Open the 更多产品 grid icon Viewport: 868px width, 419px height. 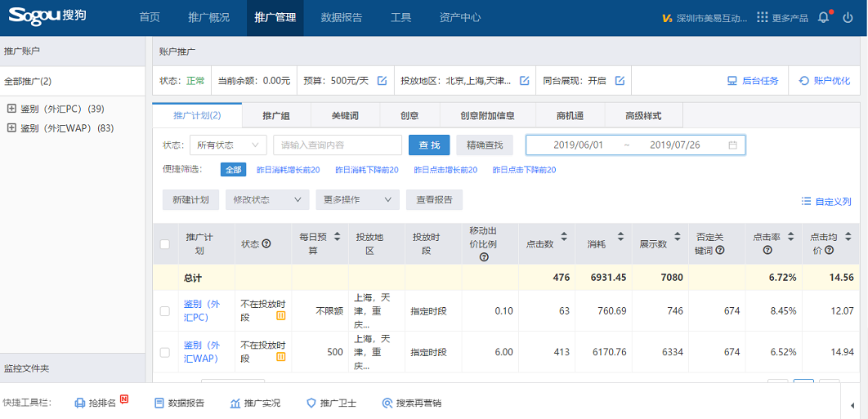tap(763, 18)
